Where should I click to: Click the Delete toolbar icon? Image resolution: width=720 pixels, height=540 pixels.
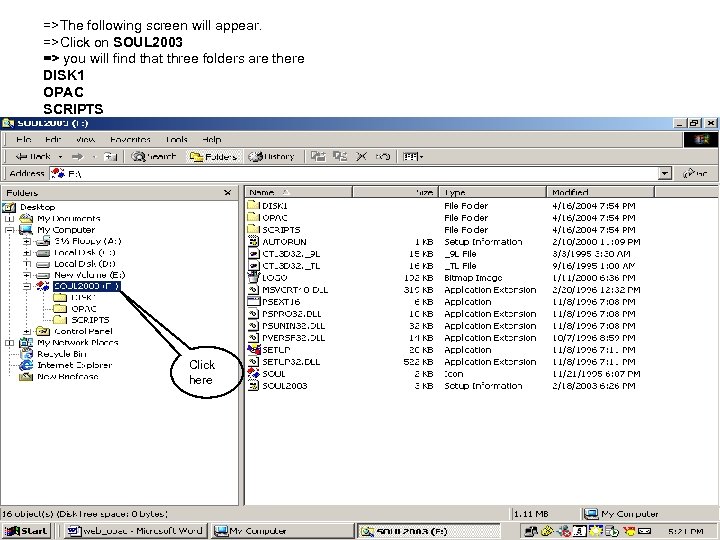[361, 157]
